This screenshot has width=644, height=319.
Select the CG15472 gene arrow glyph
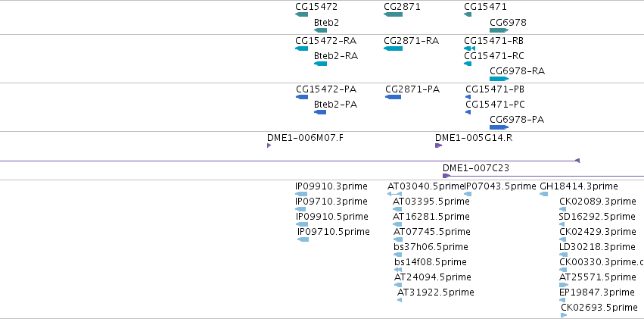pyautogui.click(x=301, y=15)
